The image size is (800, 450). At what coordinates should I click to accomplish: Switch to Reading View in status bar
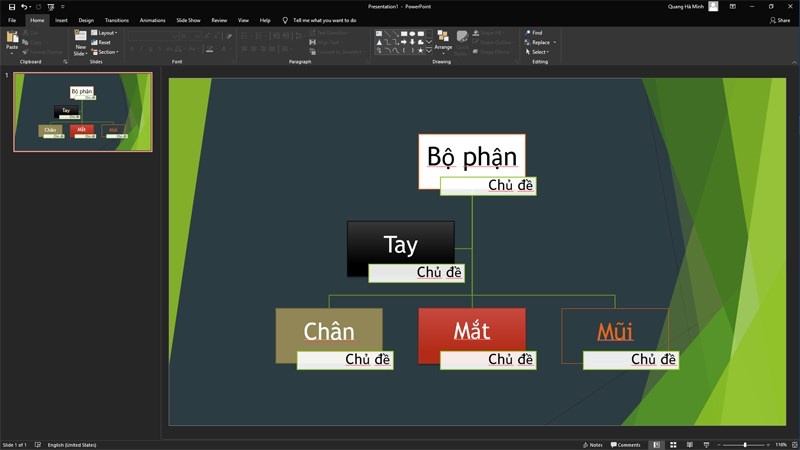coord(689,444)
